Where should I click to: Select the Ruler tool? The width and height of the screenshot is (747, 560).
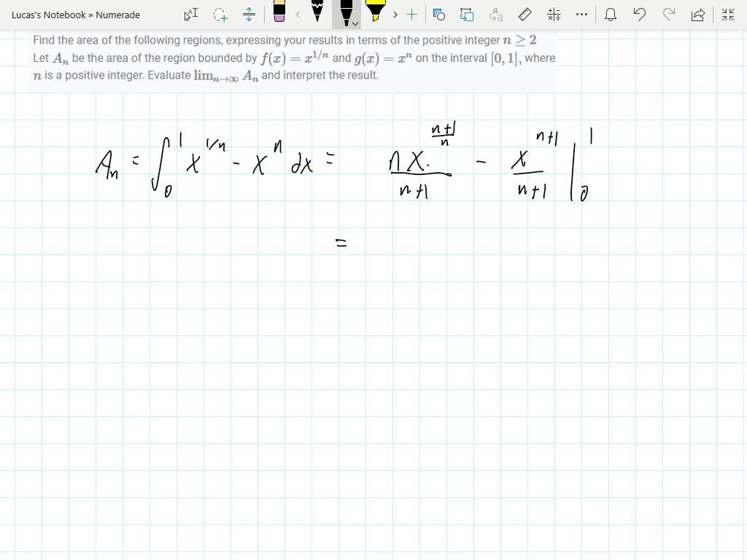click(x=524, y=14)
